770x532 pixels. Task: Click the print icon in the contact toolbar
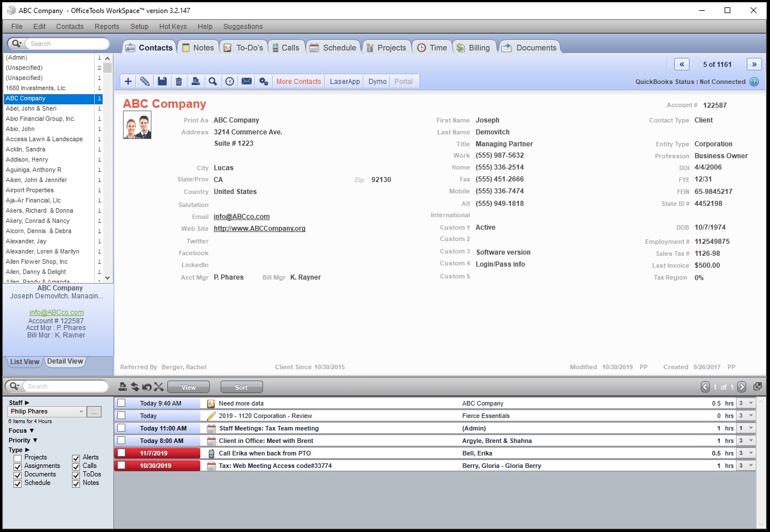[196, 82]
